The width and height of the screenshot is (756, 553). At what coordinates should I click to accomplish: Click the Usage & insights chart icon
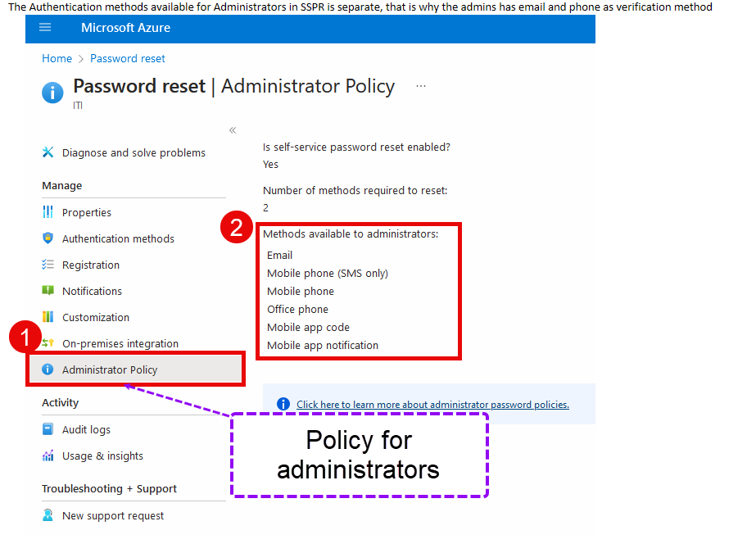point(48,456)
